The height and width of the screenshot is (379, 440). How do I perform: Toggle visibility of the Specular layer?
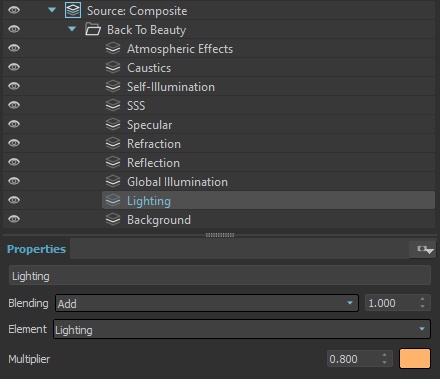[x=14, y=124]
